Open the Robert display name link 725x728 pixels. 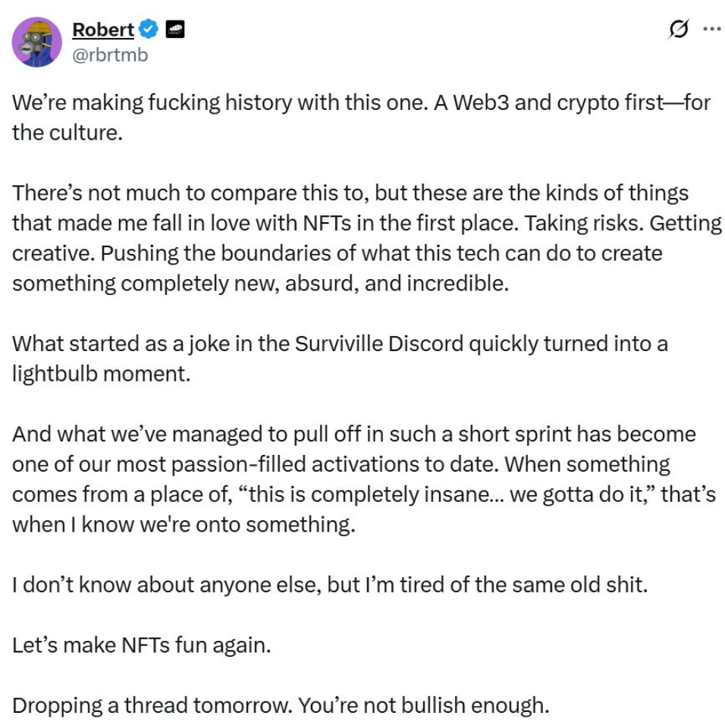tap(102, 30)
